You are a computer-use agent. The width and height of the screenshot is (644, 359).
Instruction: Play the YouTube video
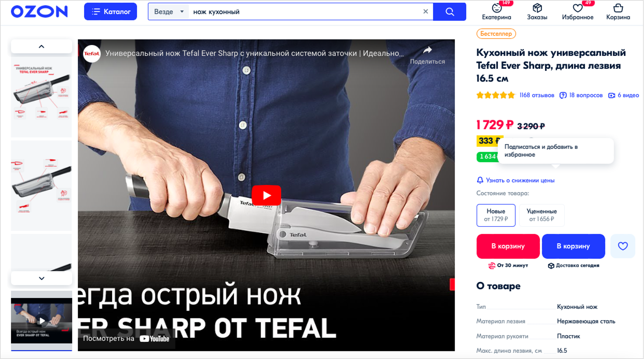pyautogui.click(x=266, y=195)
